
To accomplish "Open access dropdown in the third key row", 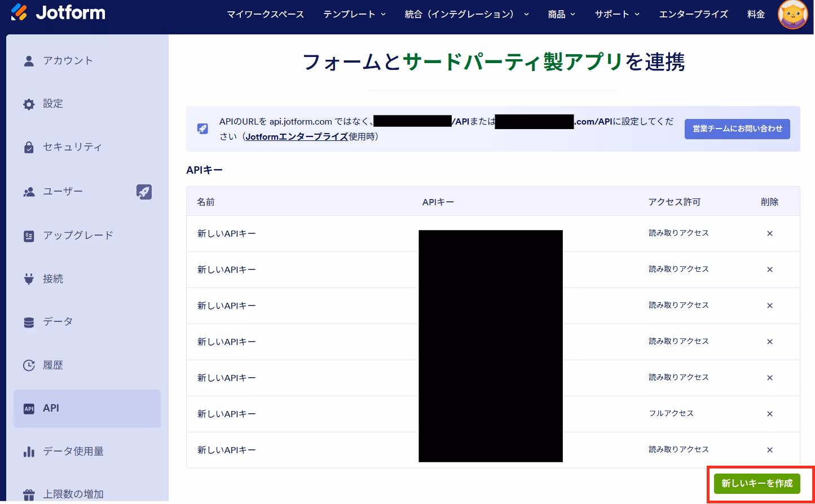I will pos(679,305).
